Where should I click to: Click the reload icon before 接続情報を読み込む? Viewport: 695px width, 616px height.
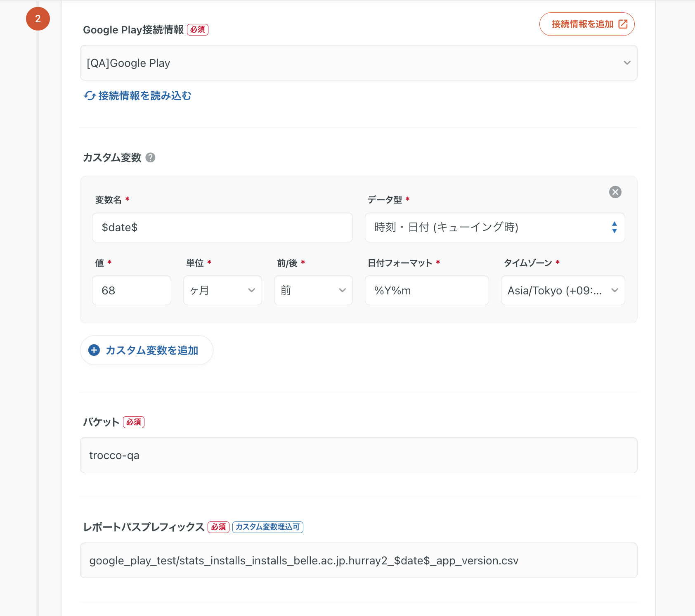coord(90,96)
